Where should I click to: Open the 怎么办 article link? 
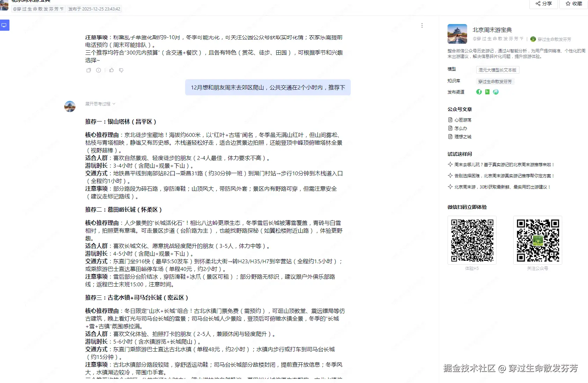pyautogui.click(x=461, y=128)
